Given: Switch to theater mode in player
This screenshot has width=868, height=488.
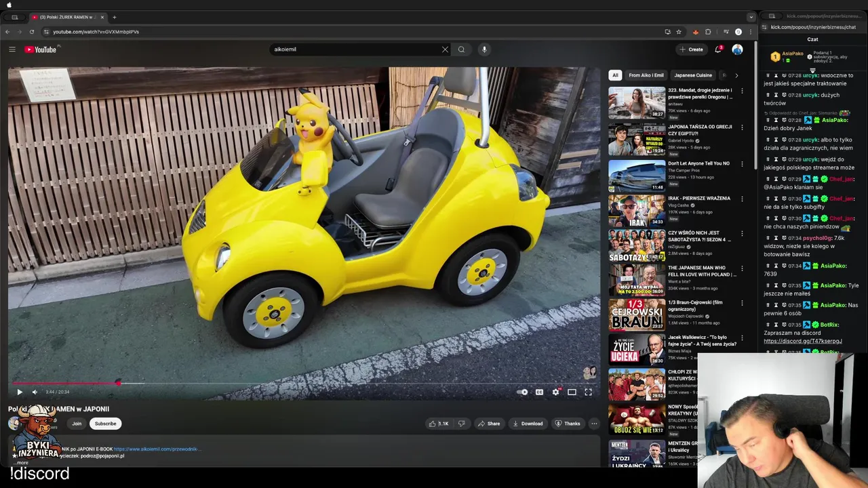Looking at the screenshot, I should (572, 392).
